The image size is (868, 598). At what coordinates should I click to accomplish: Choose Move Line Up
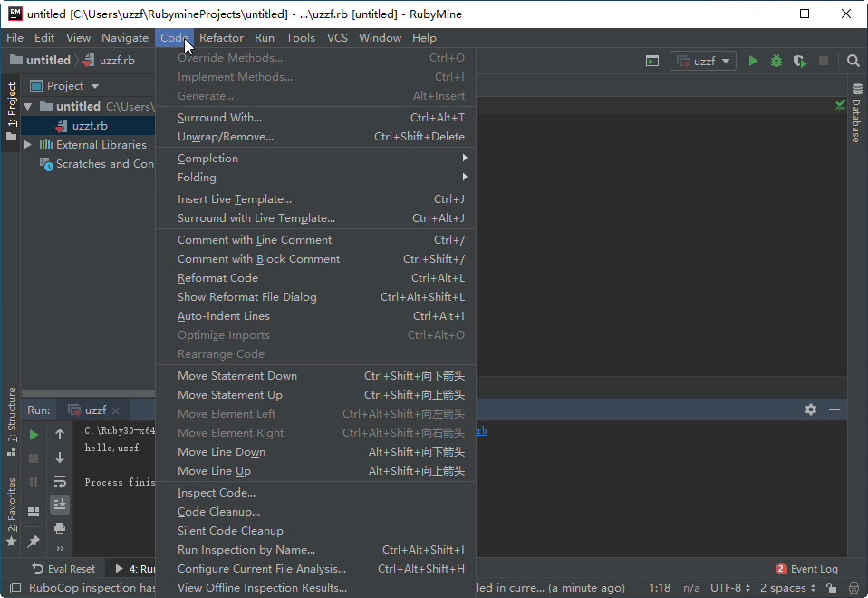click(315, 471)
